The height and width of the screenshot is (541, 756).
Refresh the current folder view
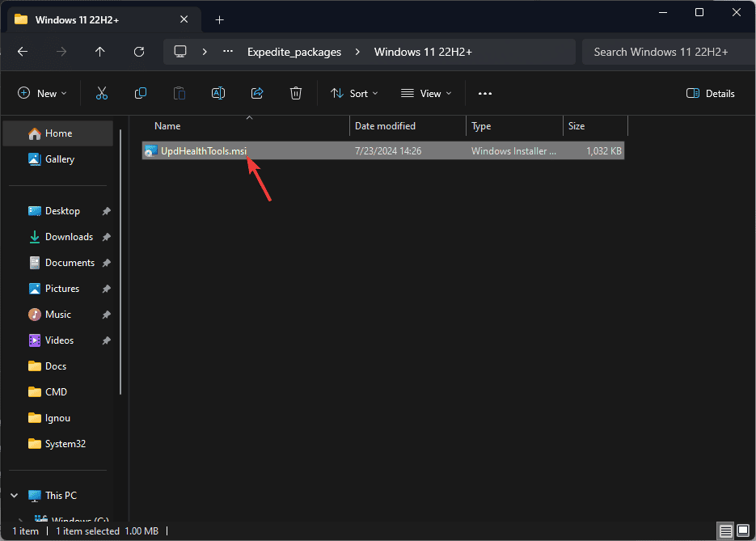pyautogui.click(x=139, y=52)
